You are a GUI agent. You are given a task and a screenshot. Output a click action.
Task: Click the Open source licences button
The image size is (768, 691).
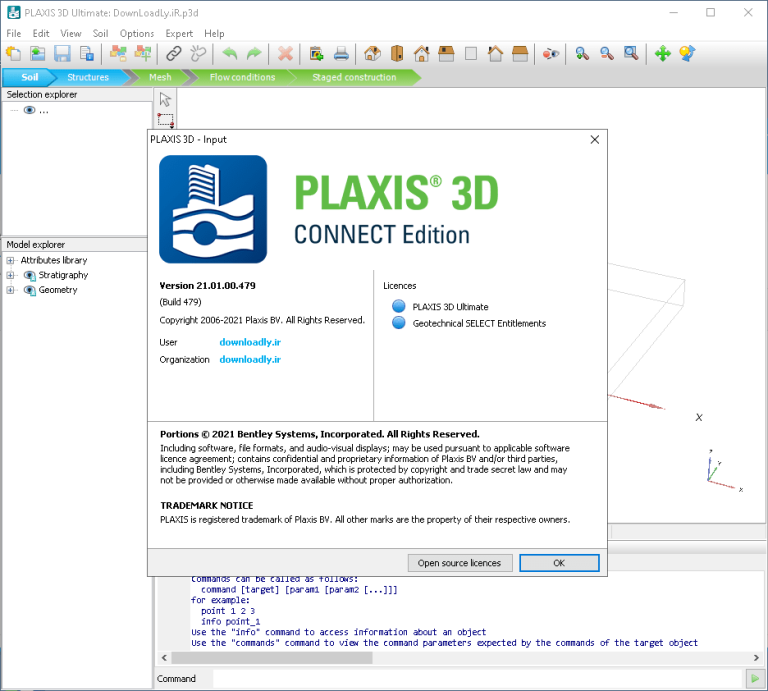459,563
